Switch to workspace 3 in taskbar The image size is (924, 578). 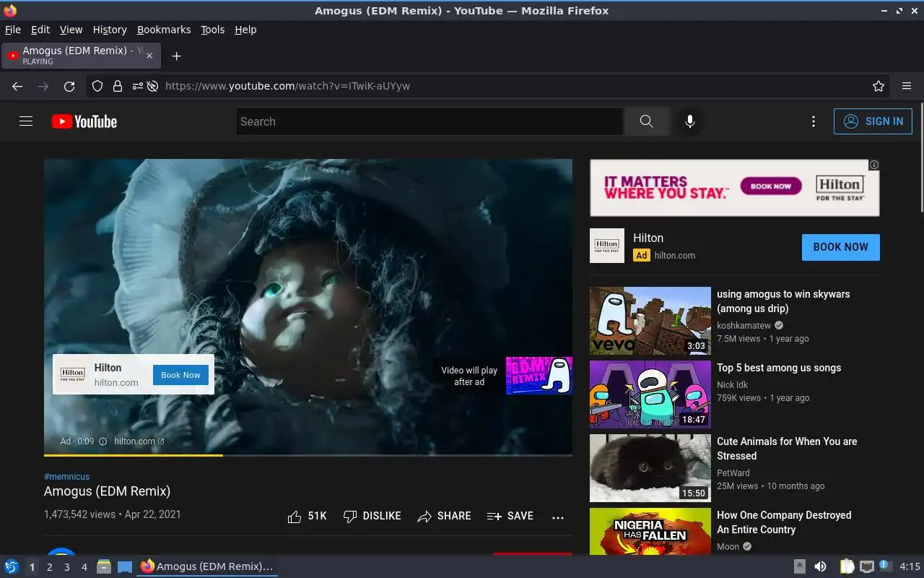point(66,567)
